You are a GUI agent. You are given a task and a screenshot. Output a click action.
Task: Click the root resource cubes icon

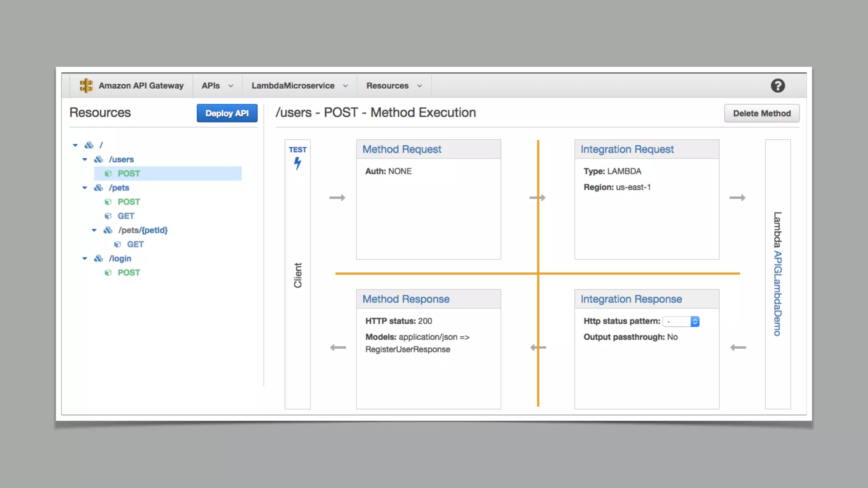pos(89,145)
